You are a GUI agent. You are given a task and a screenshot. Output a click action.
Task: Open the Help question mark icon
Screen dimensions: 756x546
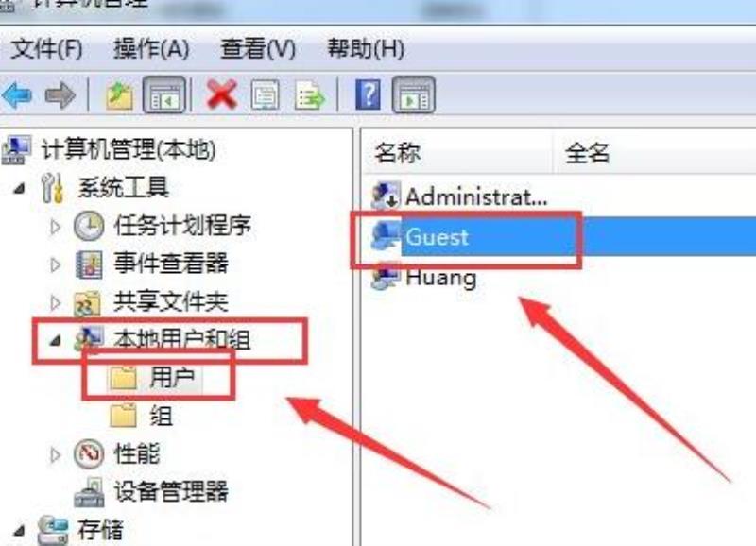(x=368, y=94)
